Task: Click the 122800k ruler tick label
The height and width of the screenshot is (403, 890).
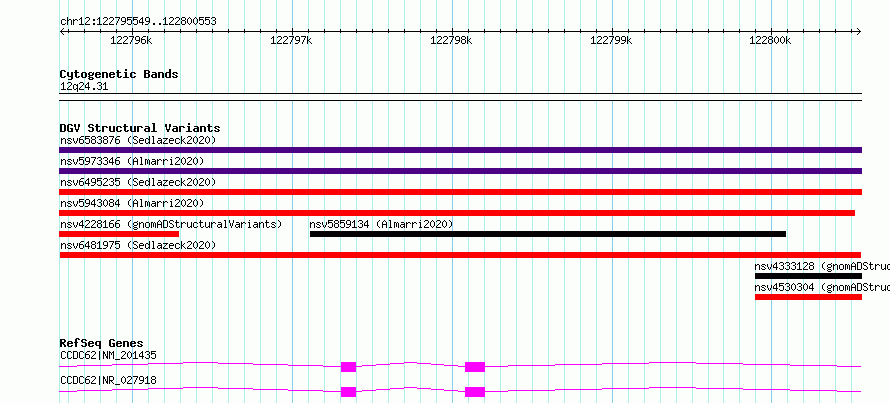Action: point(770,41)
